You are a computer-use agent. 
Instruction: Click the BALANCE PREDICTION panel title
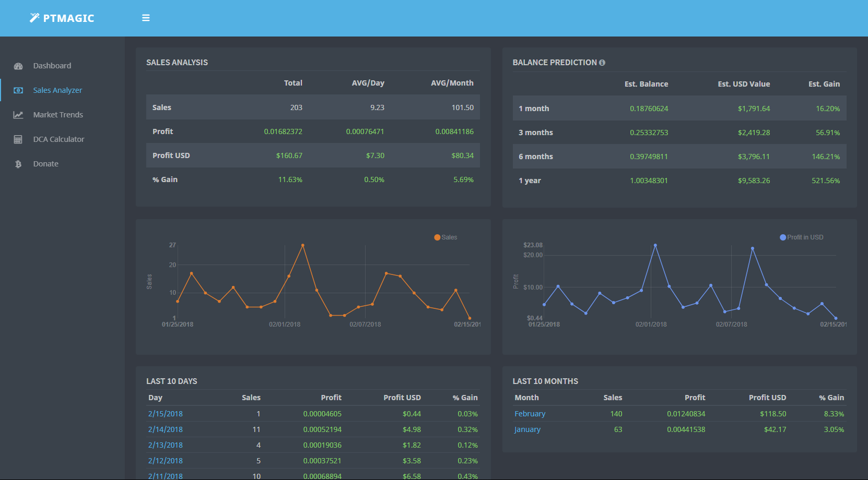click(x=555, y=63)
